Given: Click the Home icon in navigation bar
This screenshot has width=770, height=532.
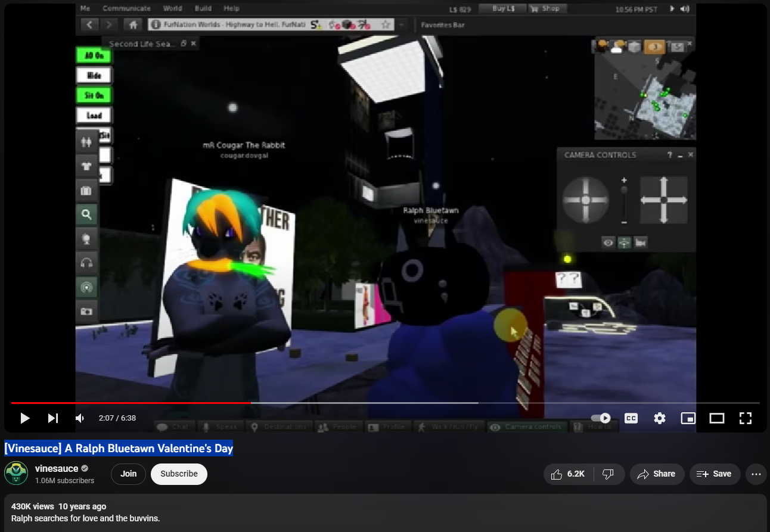Looking at the screenshot, I should point(133,25).
